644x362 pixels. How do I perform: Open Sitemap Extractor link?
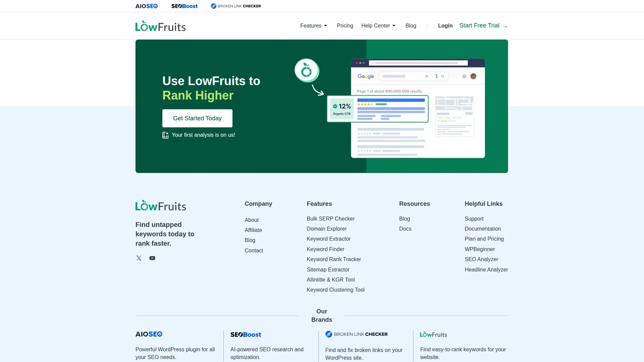point(328,270)
